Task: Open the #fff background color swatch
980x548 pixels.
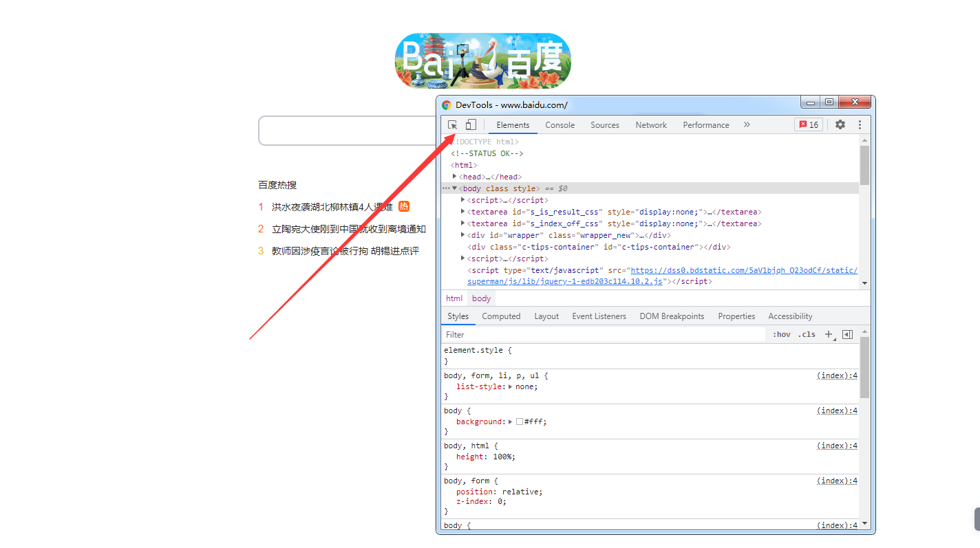Action: [x=520, y=421]
